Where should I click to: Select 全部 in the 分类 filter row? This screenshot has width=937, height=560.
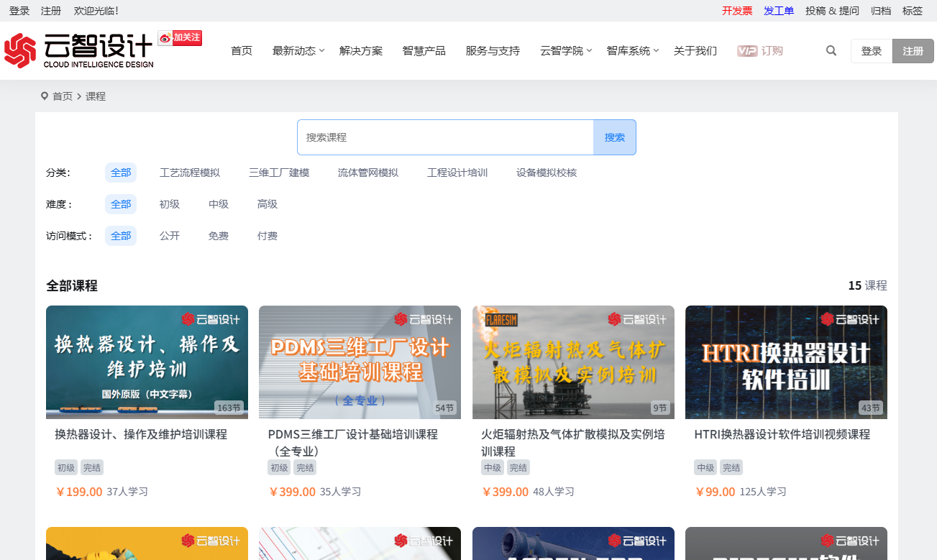(121, 173)
